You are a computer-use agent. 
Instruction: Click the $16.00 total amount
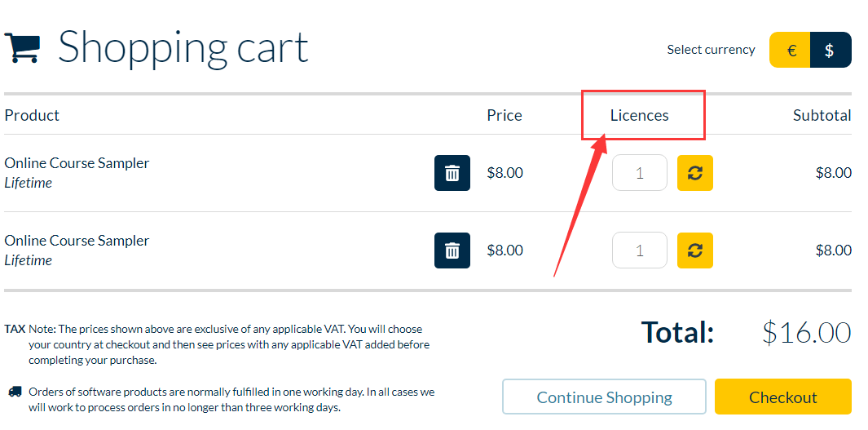tap(807, 332)
